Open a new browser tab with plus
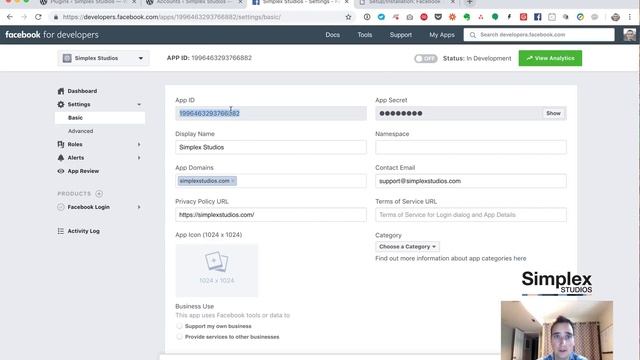This screenshot has height=360, width=640. pyautogui.click(x=469, y=2)
